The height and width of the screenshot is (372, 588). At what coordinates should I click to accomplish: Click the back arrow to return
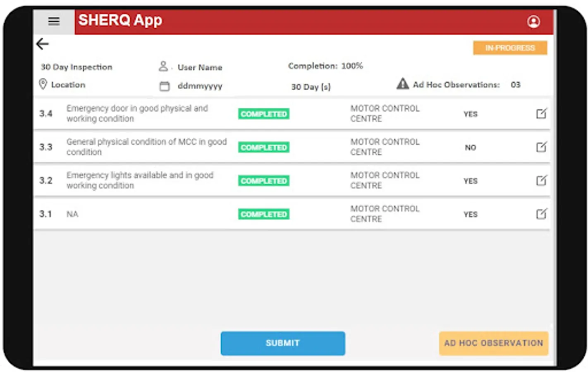click(42, 44)
